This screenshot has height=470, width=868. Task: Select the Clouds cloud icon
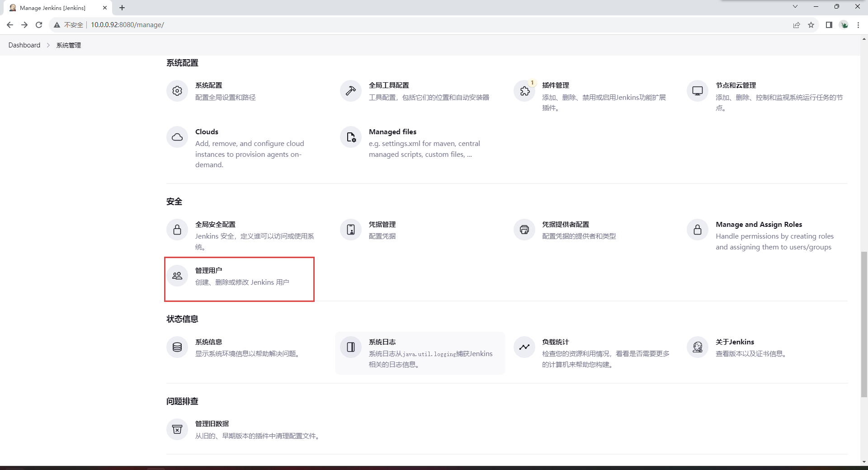click(x=177, y=137)
